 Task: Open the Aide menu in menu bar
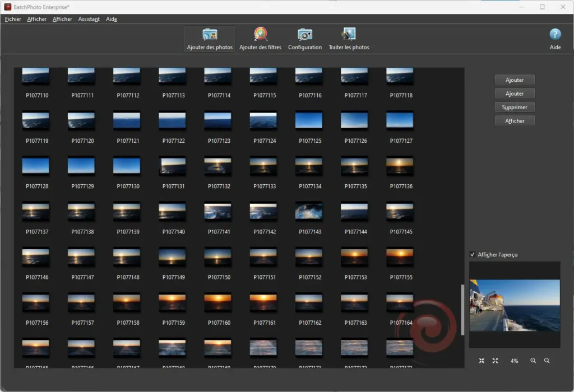pos(112,19)
